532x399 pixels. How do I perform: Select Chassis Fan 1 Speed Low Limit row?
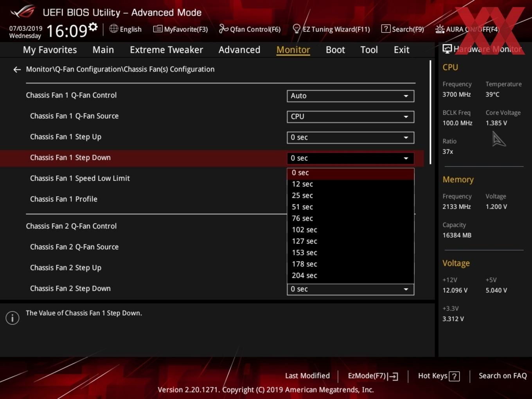coord(80,178)
